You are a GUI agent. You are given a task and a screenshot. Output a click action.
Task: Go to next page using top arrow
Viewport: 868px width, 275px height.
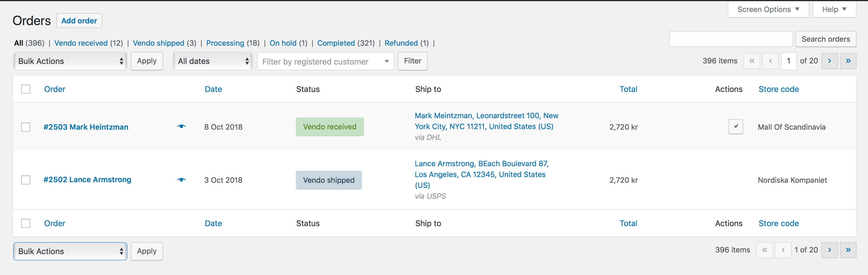[829, 61]
